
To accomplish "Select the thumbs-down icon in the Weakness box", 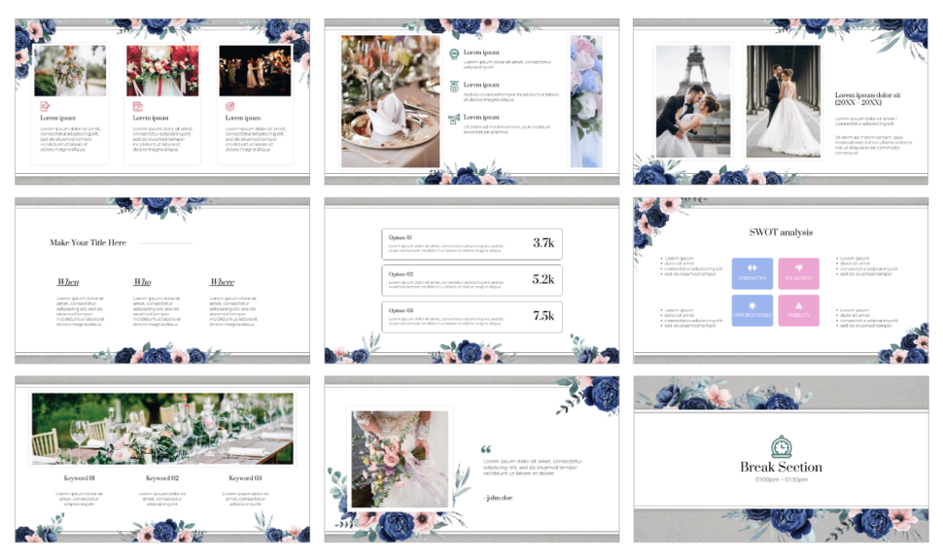I will (798, 267).
